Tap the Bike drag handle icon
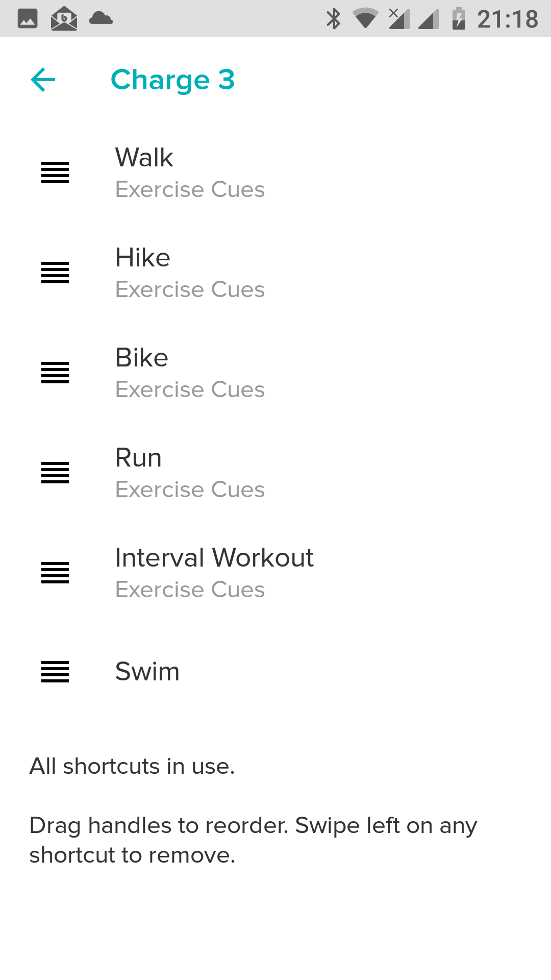This screenshot has height=980, width=551. (55, 373)
